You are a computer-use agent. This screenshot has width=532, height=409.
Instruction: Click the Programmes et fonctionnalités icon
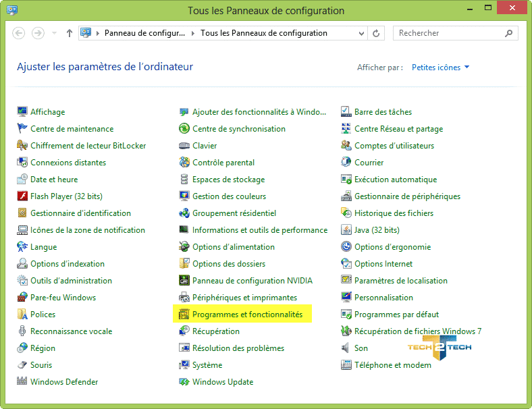(184, 315)
